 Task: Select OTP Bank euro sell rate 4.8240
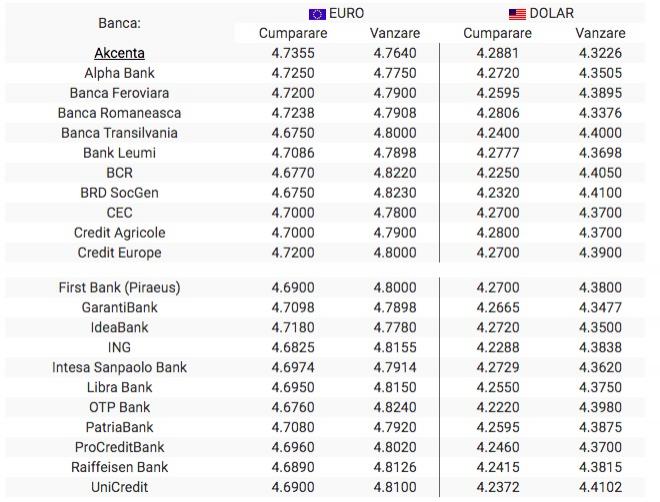click(x=395, y=407)
